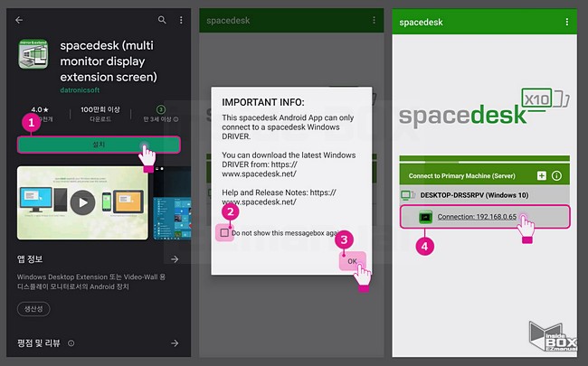Confirm the IMPORTANT INFO dialog with OK
This screenshot has height=366, width=588.
(x=352, y=261)
